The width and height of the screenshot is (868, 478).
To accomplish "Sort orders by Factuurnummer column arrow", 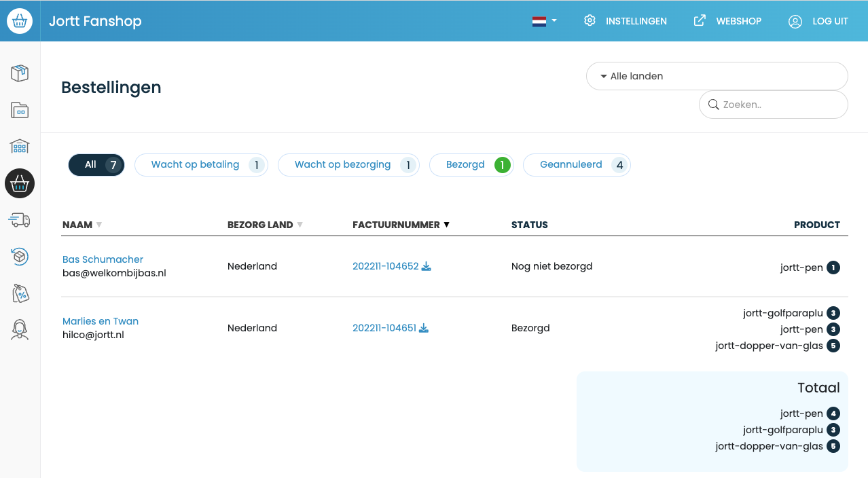I will pos(446,225).
